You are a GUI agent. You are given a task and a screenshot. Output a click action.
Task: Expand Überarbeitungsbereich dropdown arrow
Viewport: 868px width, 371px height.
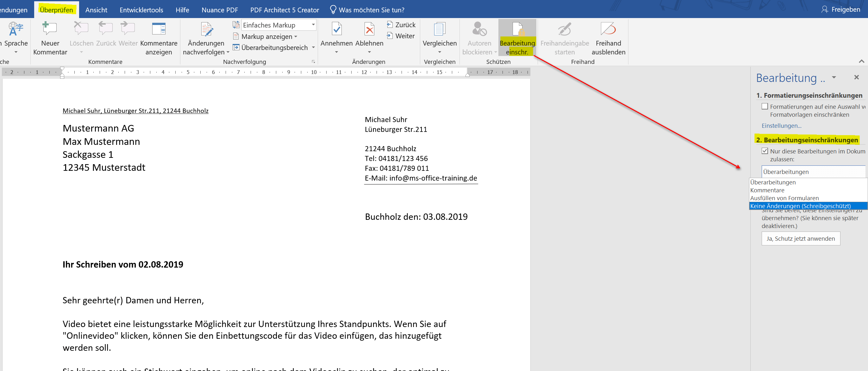point(313,47)
